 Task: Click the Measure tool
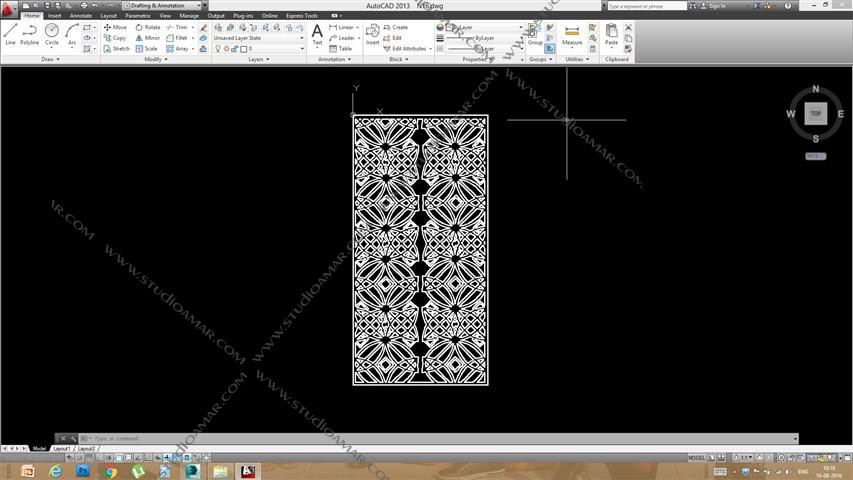coord(572,34)
